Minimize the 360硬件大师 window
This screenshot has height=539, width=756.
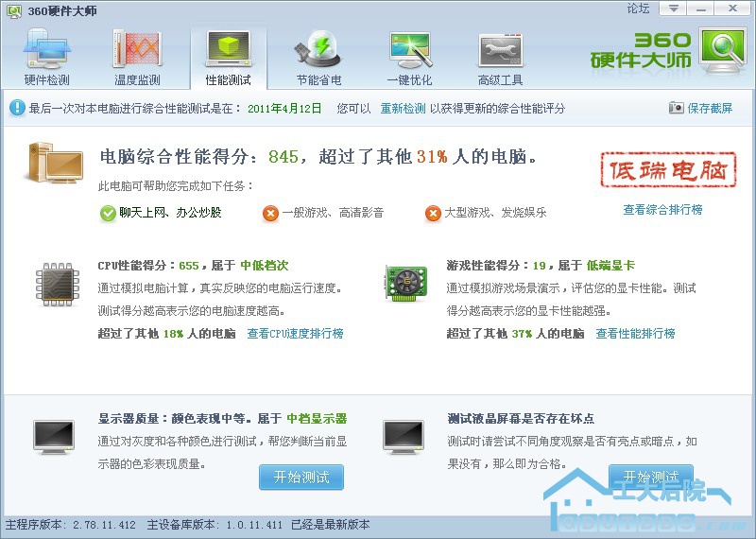(x=700, y=9)
